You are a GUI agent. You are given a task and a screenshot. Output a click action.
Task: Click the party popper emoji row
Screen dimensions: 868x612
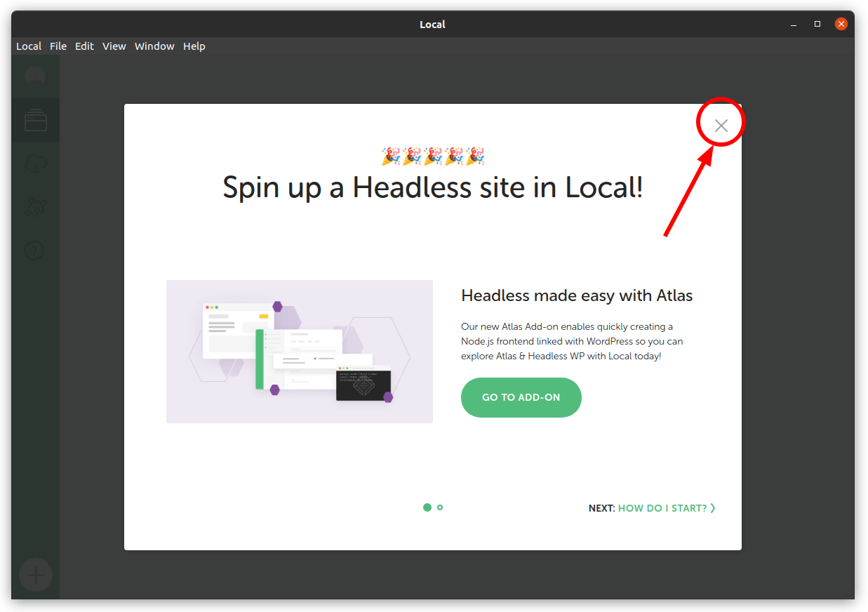pos(433,156)
